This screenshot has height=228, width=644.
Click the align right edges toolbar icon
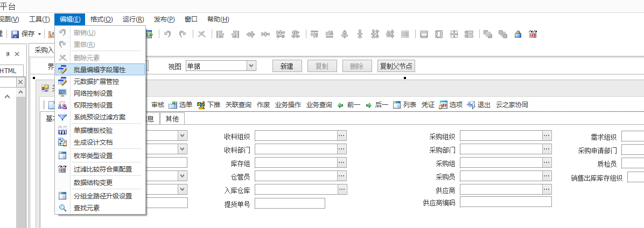click(235, 34)
